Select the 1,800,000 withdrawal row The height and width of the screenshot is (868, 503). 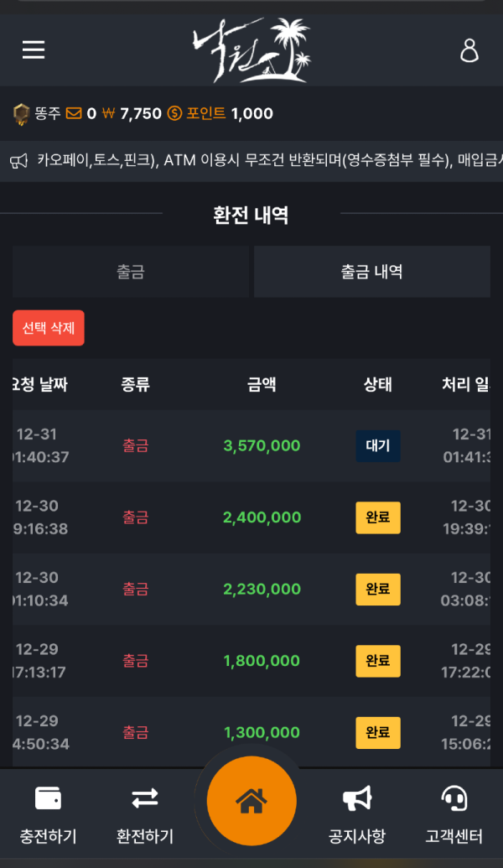pyautogui.click(x=262, y=661)
